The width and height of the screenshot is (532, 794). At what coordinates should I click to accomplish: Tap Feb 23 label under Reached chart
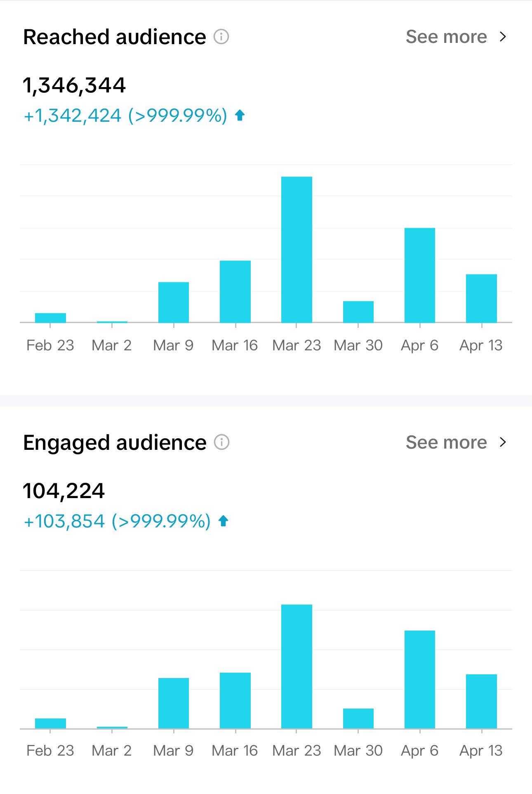pyautogui.click(x=50, y=345)
